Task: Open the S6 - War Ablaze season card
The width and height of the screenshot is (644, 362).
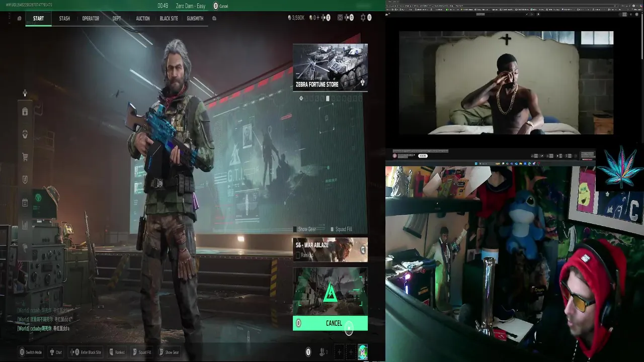Action: pos(330,250)
